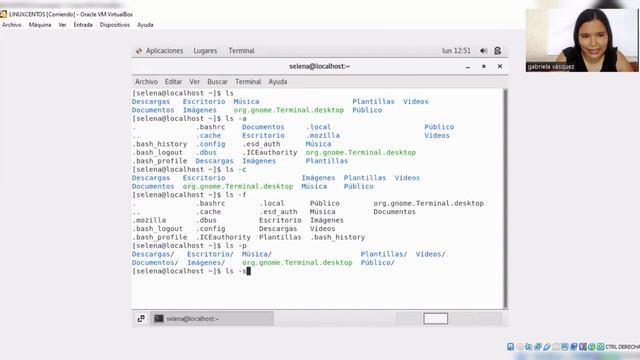
Task: Click '.mozilla' in ls -a output
Action: click(x=322, y=136)
